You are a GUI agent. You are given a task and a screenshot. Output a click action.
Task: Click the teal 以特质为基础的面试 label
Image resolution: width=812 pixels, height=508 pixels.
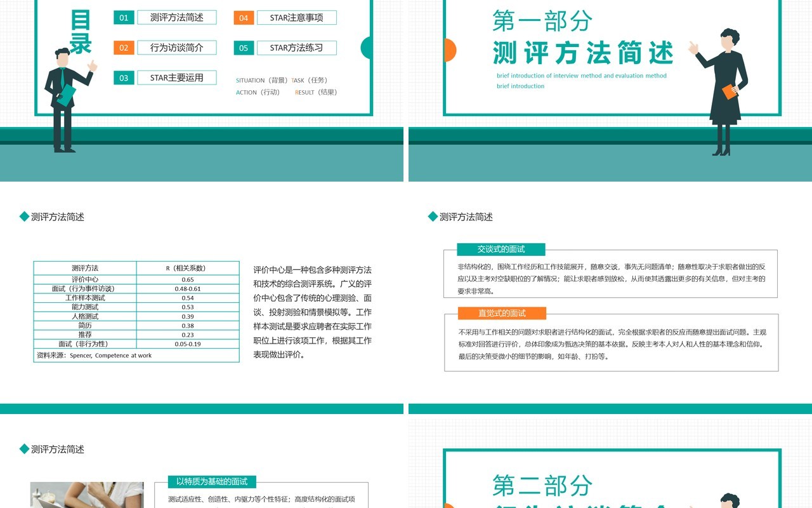tap(212, 481)
